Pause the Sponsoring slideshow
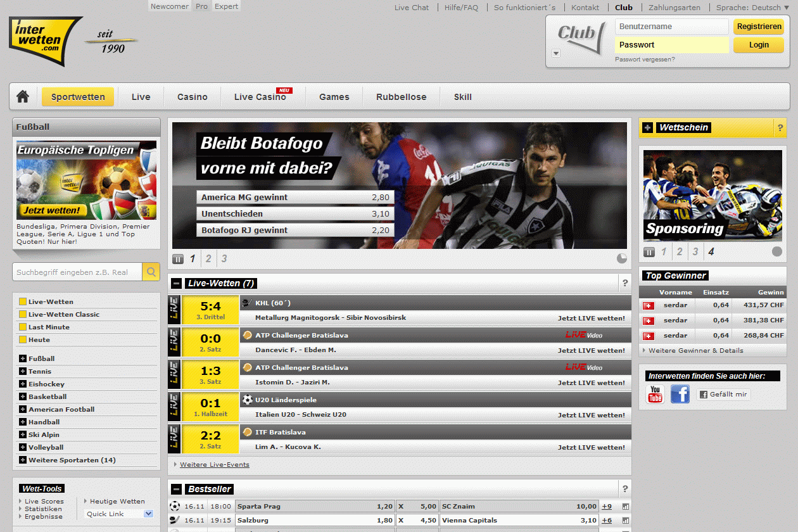The height and width of the screenshot is (532, 798). pyautogui.click(x=649, y=252)
